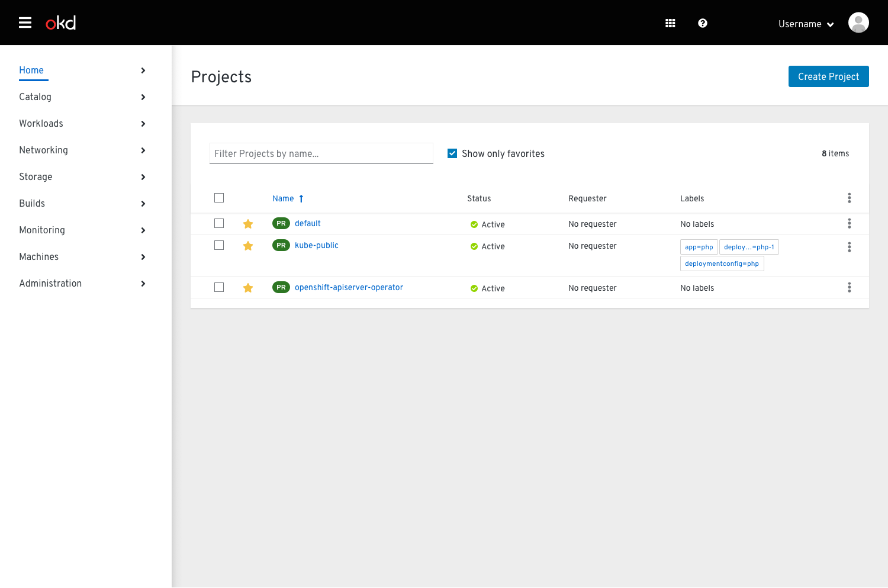The image size is (888, 588).
Task: Expand the Storage nav chevron
Action: [143, 177]
